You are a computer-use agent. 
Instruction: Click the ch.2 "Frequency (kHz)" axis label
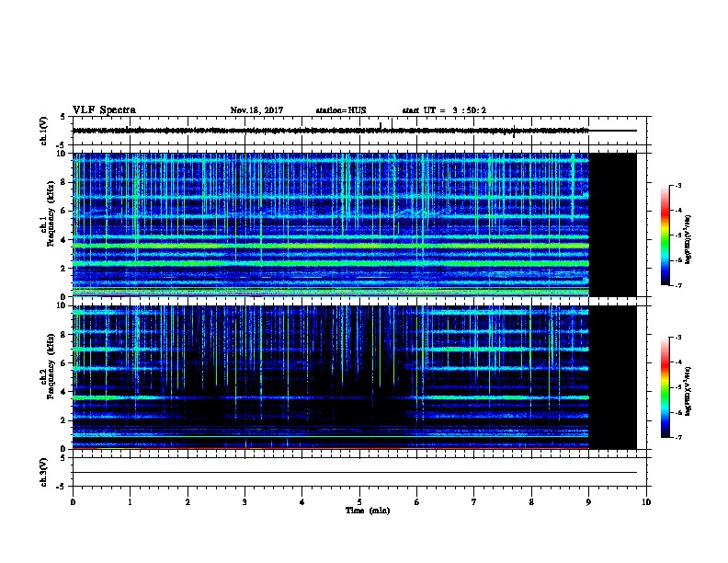(51, 366)
